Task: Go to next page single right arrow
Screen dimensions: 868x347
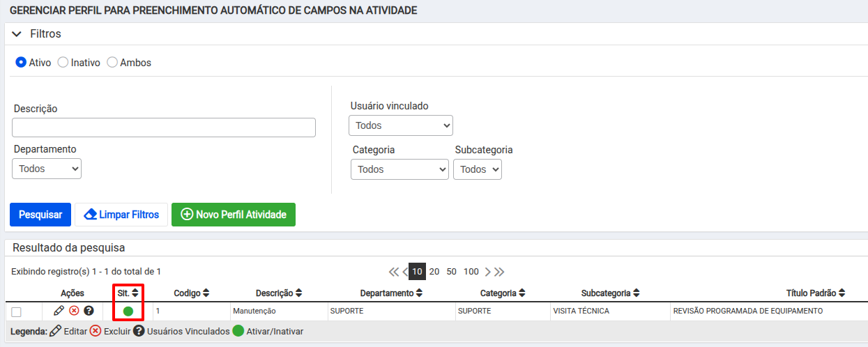Action: click(x=488, y=272)
